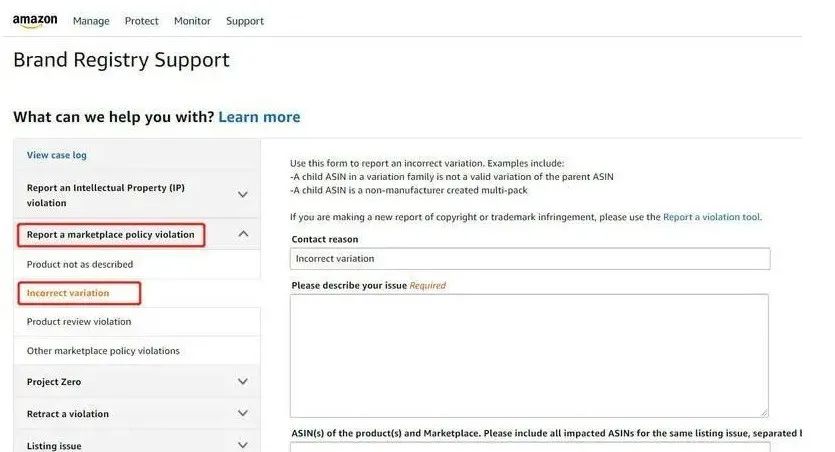
Task: Click the describe your issue text area
Action: click(529, 355)
